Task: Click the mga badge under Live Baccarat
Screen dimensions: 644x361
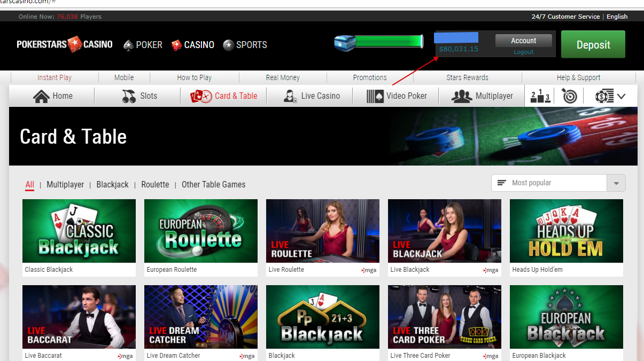Action: coord(126,356)
